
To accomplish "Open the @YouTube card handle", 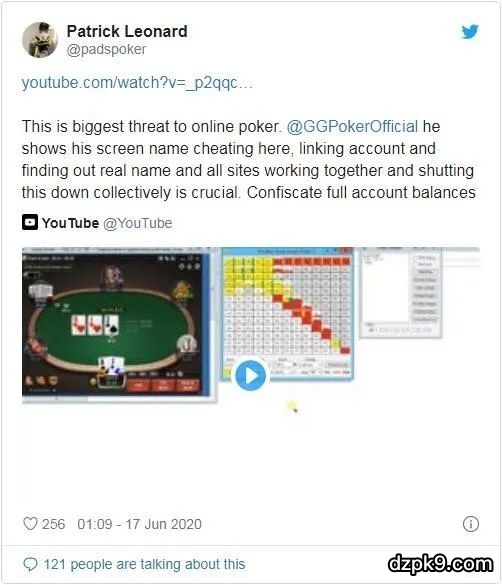I will [138, 223].
